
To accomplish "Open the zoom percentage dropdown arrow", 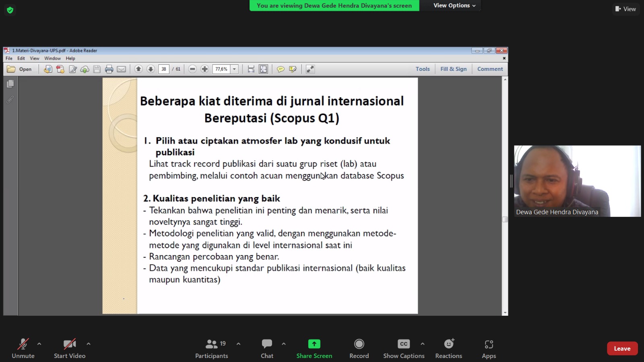I will tap(234, 69).
